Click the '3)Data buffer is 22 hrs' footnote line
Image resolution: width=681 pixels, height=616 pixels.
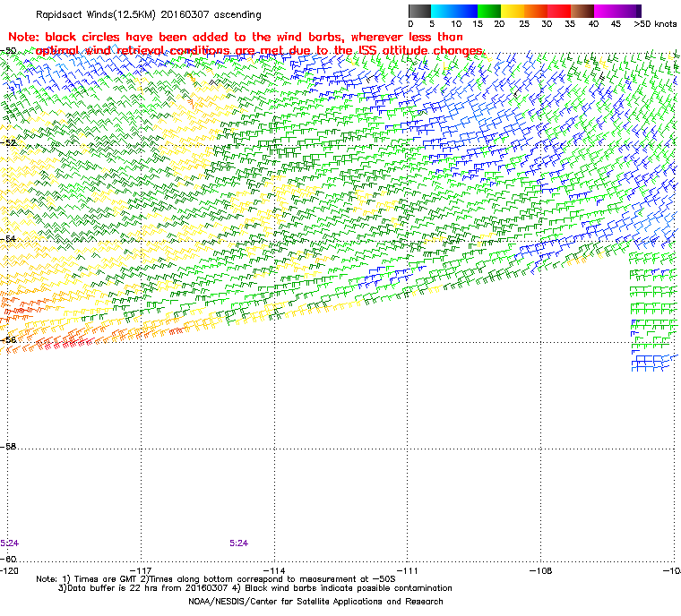255,588
